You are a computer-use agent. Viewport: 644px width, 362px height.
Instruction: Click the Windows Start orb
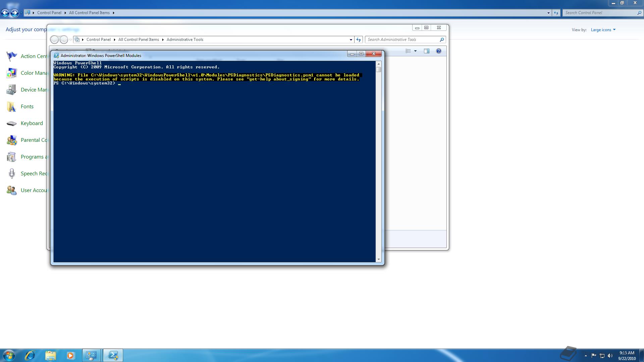pos(9,355)
